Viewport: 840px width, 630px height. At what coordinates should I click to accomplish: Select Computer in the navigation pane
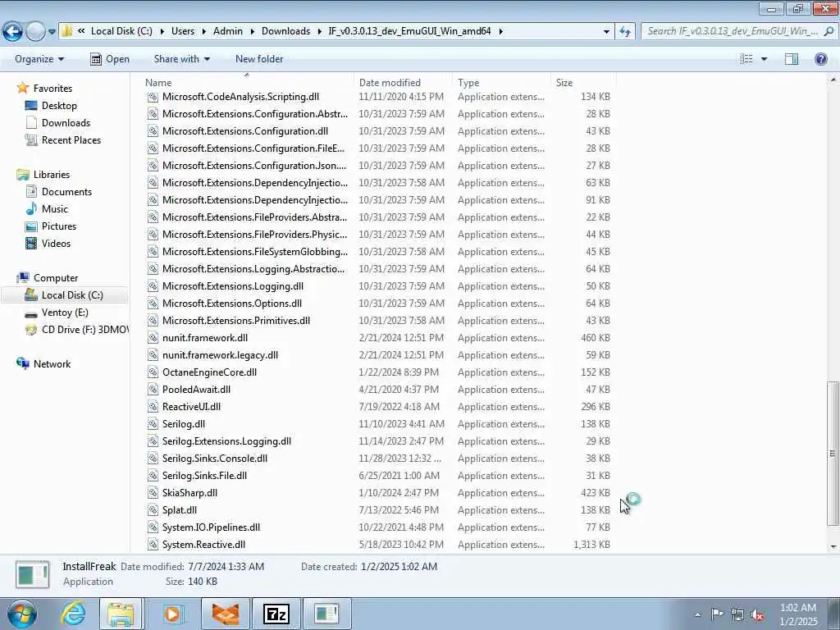coord(56,278)
